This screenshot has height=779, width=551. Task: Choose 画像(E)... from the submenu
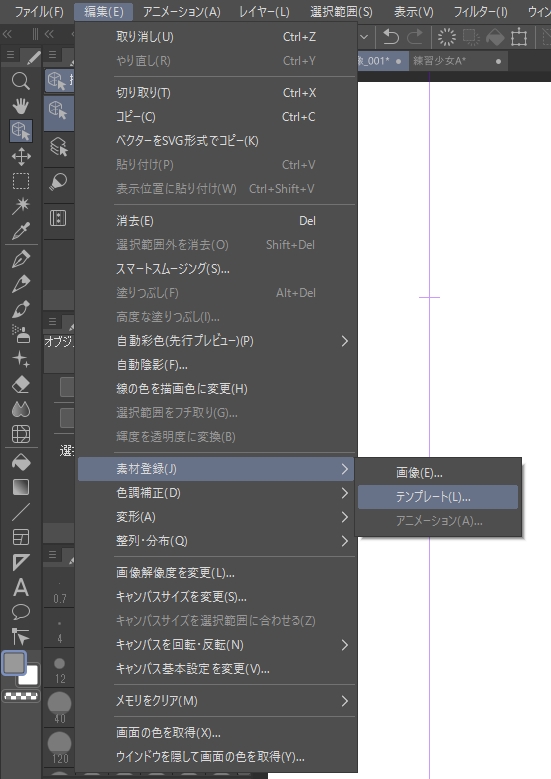(438, 473)
